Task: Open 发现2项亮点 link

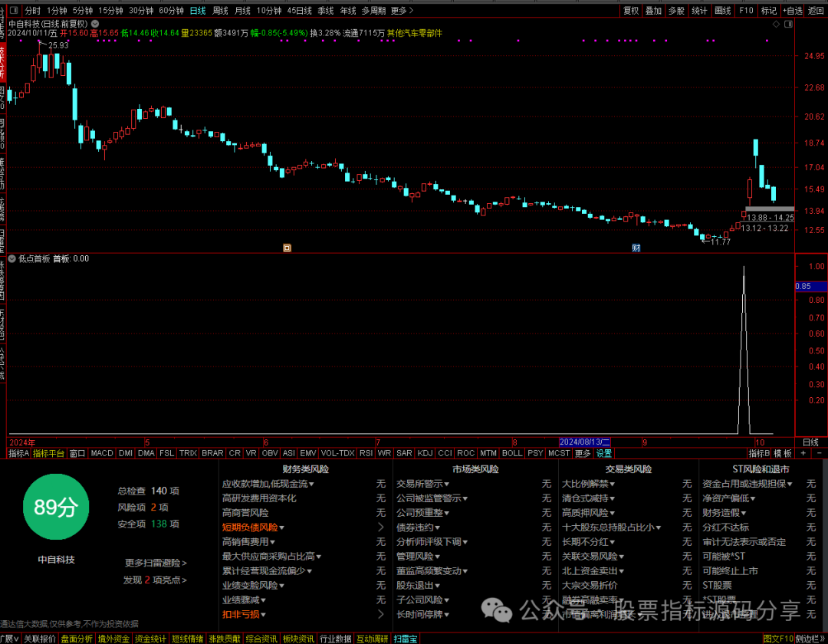Action: pos(155,580)
